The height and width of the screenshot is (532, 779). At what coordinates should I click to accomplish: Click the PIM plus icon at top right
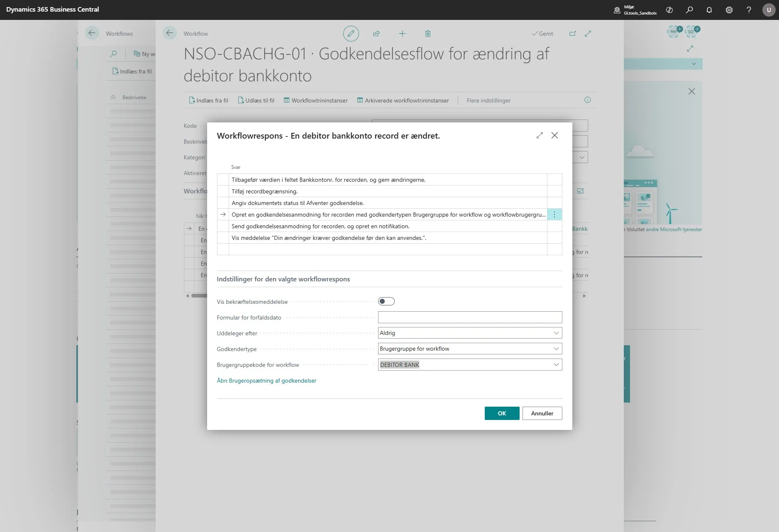(x=674, y=31)
